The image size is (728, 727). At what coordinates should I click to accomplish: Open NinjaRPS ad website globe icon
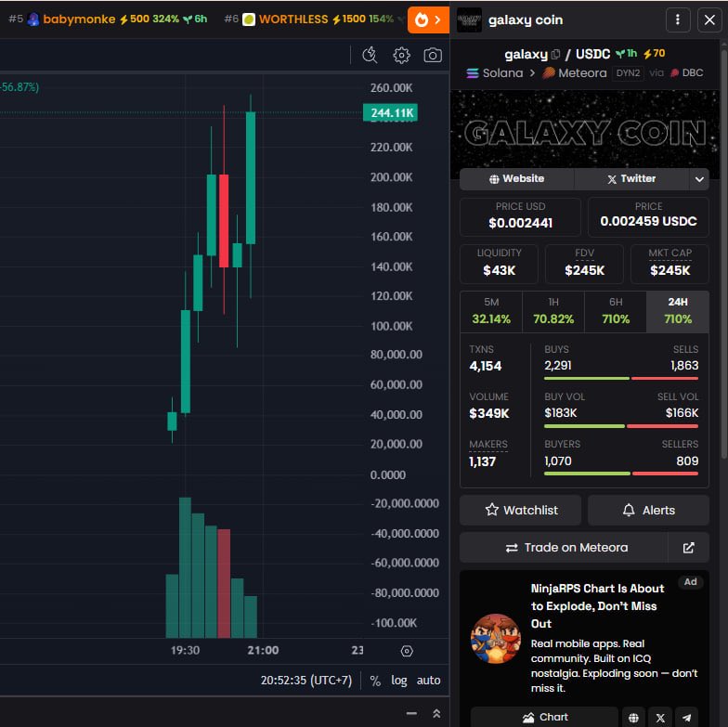coord(633,717)
